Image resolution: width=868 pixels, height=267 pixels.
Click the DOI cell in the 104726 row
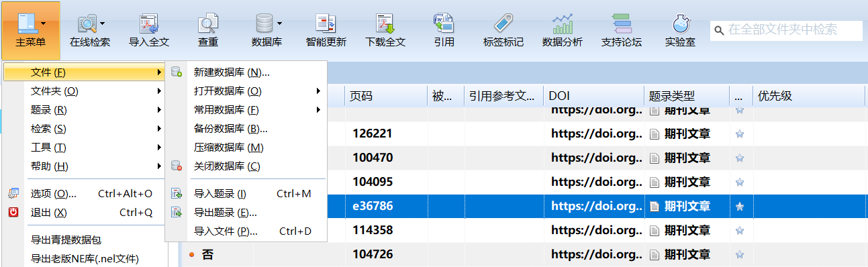(593, 255)
